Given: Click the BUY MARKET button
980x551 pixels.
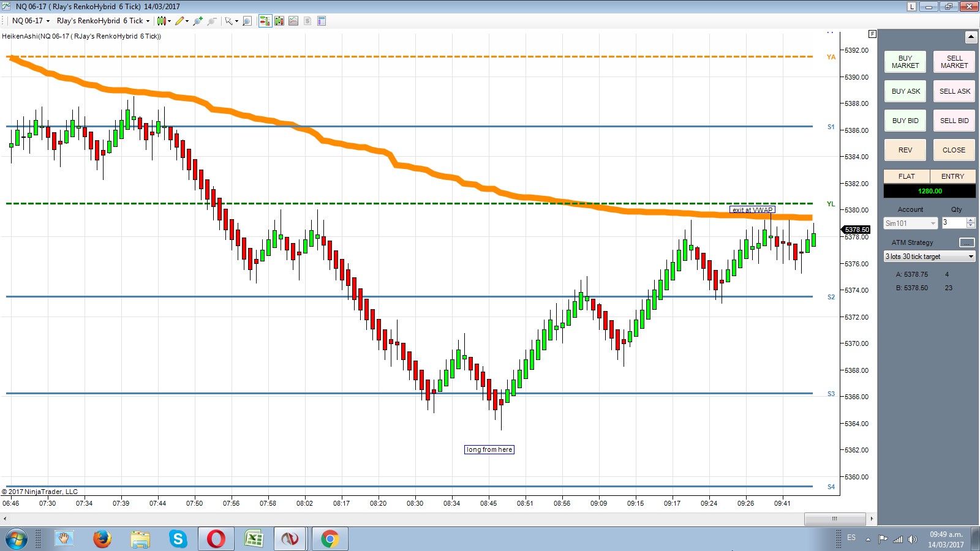Looking at the screenshot, I should (x=905, y=62).
